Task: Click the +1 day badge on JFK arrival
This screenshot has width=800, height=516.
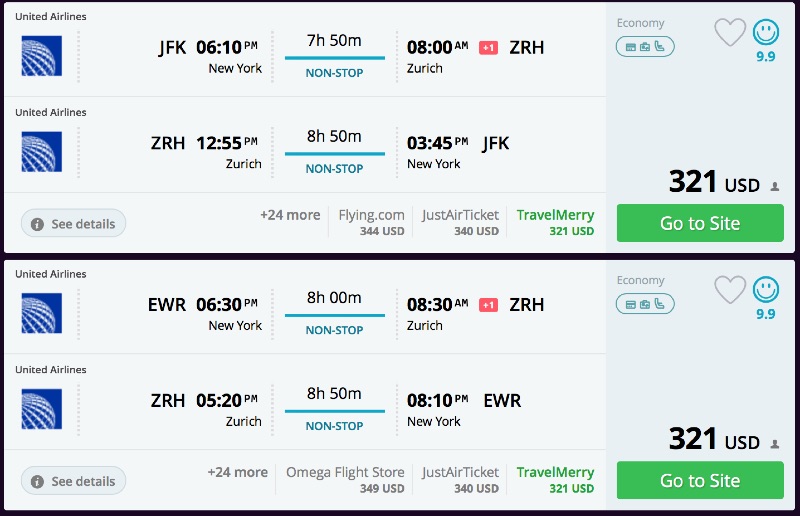Action: point(488,48)
